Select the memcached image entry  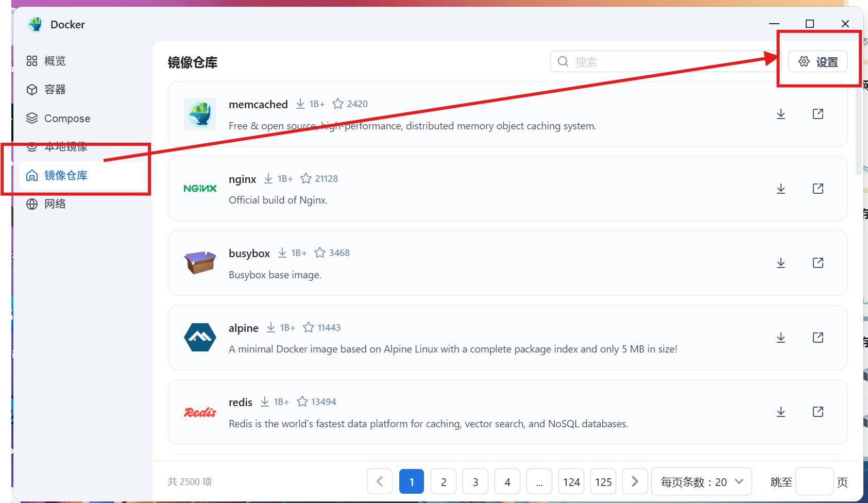(258, 104)
